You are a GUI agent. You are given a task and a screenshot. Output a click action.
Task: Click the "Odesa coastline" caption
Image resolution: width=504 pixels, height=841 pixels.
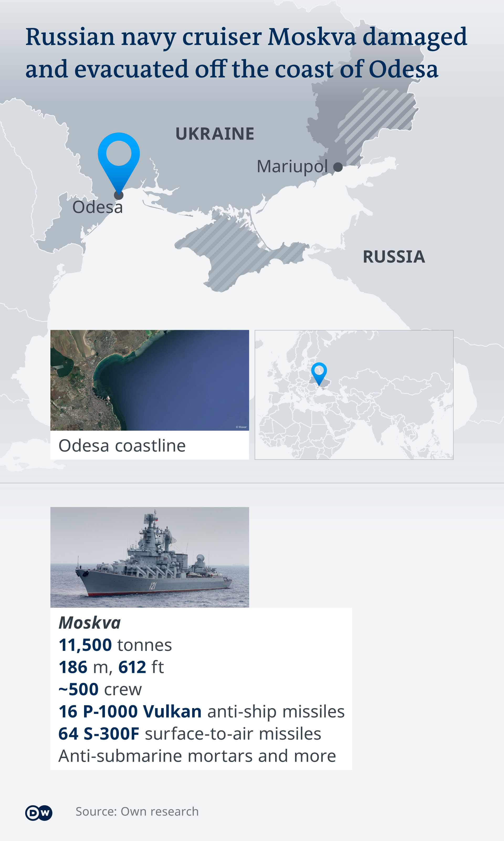coord(122,445)
